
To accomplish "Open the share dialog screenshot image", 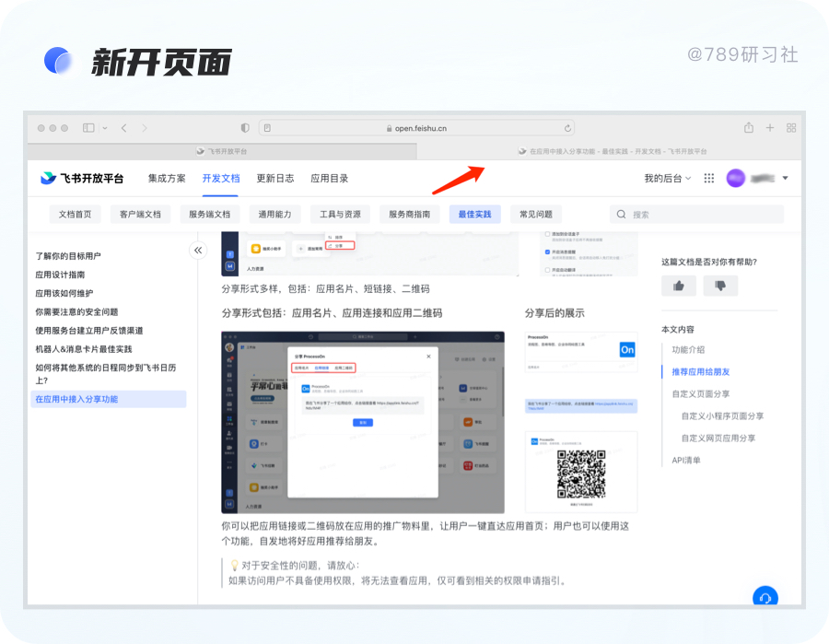I will 363,423.
